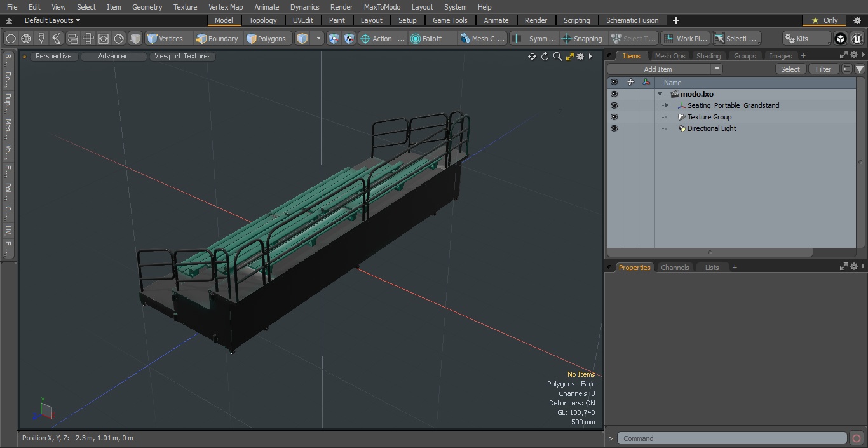Viewport: 868px width, 448px height.
Task: Open the Selection options button
Action: [736, 39]
